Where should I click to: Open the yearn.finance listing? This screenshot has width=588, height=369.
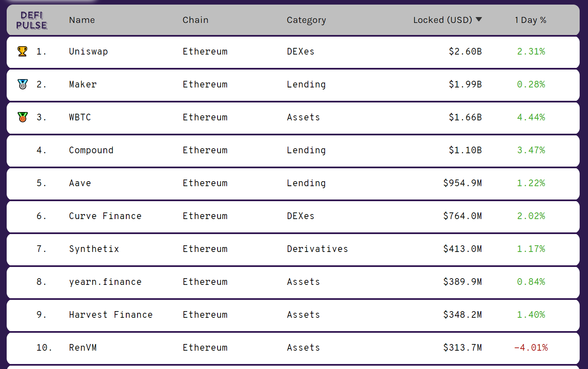(x=105, y=282)
